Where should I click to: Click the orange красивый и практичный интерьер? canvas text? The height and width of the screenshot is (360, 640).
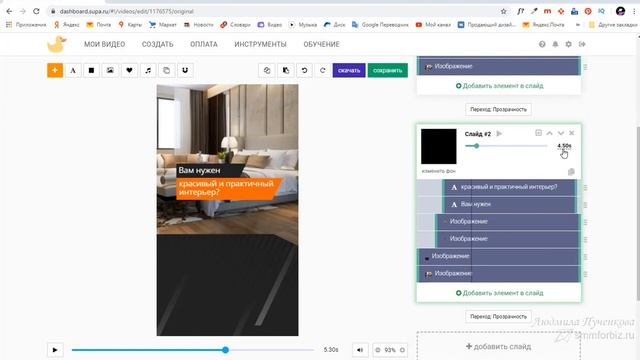[226, 188]
